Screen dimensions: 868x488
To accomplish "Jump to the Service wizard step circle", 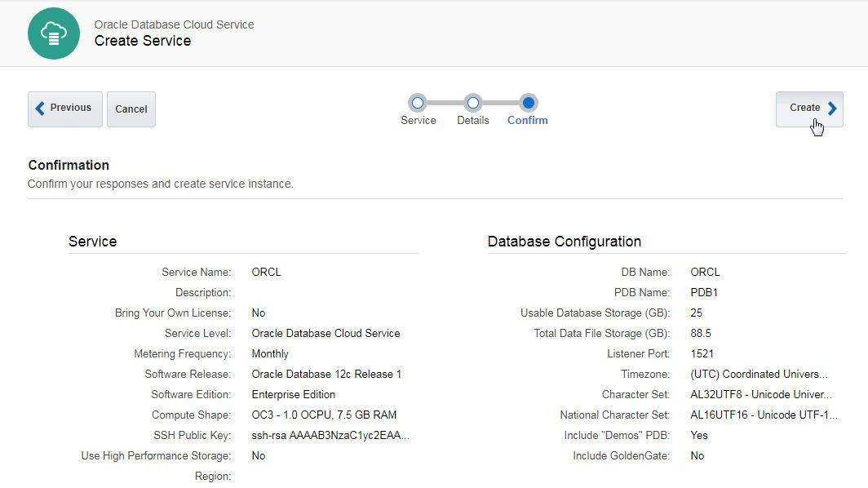I will [418, 103].
